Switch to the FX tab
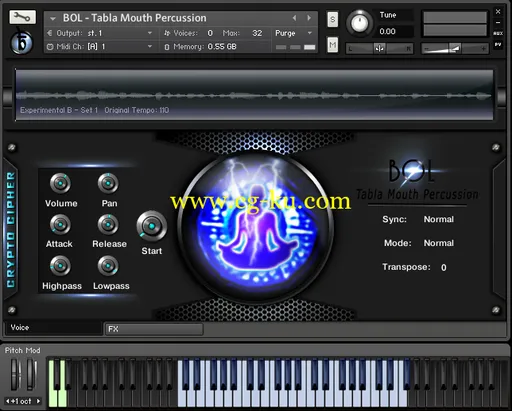This screenshot has width=512, height=411. [154, 329]
